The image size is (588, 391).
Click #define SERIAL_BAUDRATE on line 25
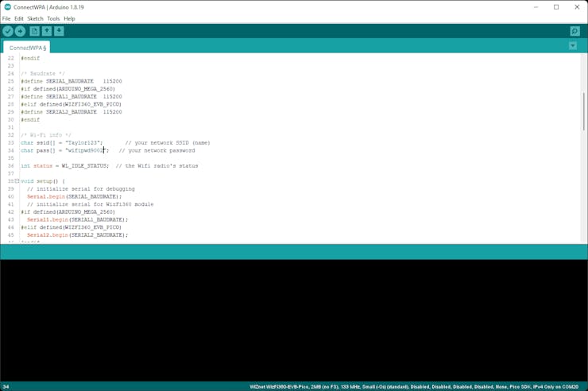tap(72, 81)
